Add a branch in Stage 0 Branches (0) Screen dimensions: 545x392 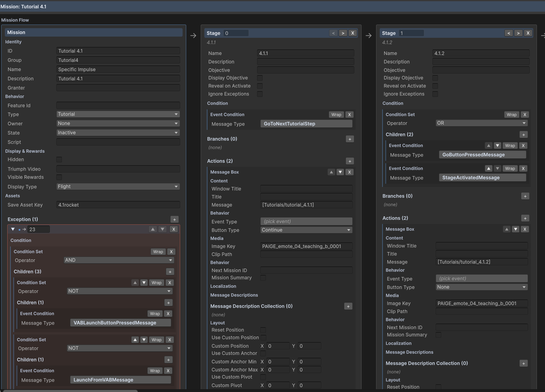350,139
